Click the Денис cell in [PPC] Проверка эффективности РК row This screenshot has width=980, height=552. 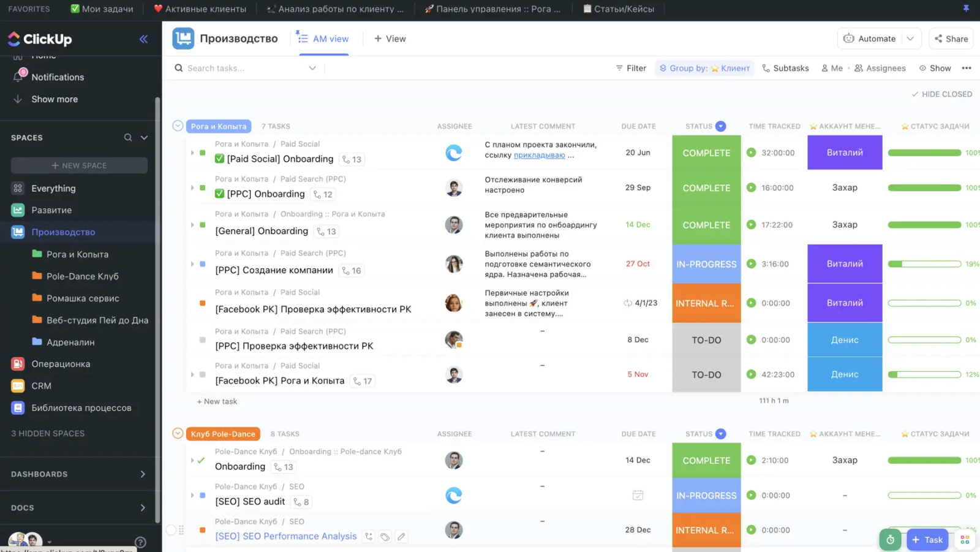(845, 340)
